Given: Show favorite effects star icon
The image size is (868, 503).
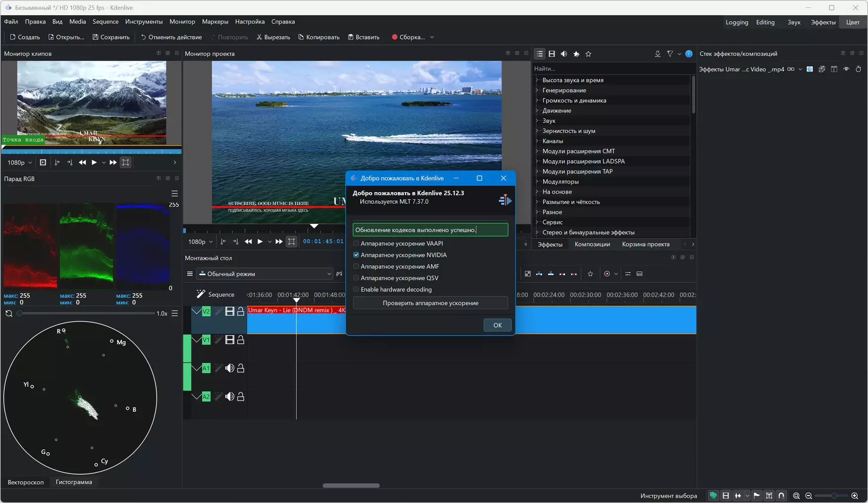Looking at the screenshot, I should coord(588,54).
